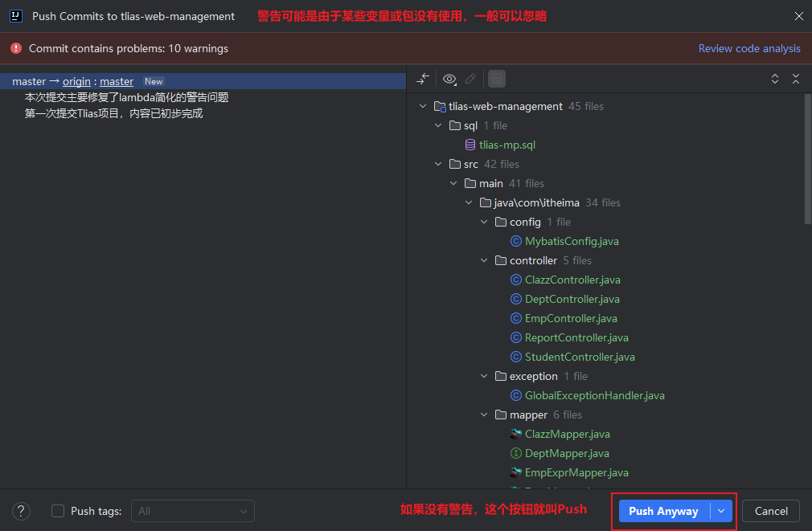Click the controller folder icon
Viewport: 812px width, 531px height.
tap(501, 260)
